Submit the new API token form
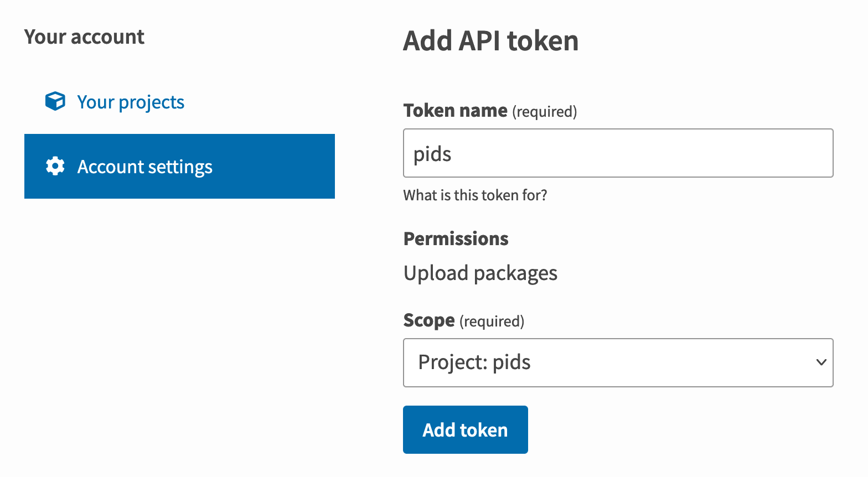 [465, 429]
